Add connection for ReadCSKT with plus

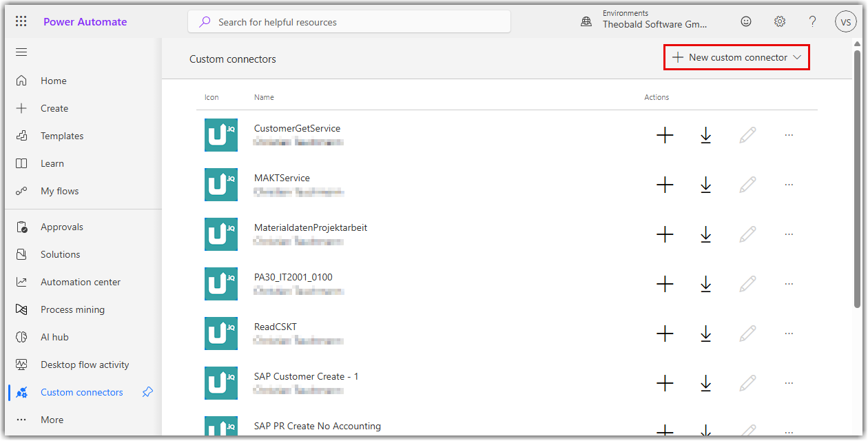click(x=665, y=334)
